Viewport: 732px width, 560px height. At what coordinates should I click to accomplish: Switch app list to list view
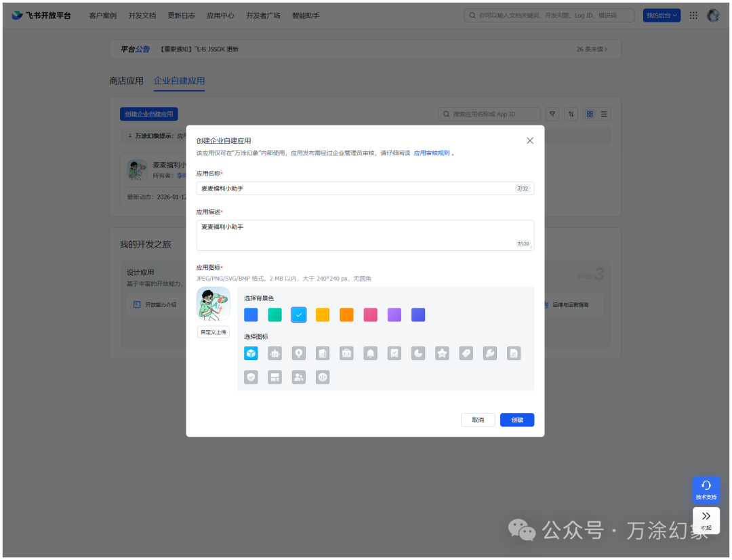[603, 113]
